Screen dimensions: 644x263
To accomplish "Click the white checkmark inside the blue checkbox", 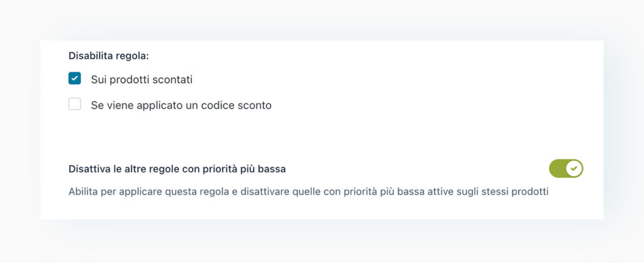I will coord(75,79).
